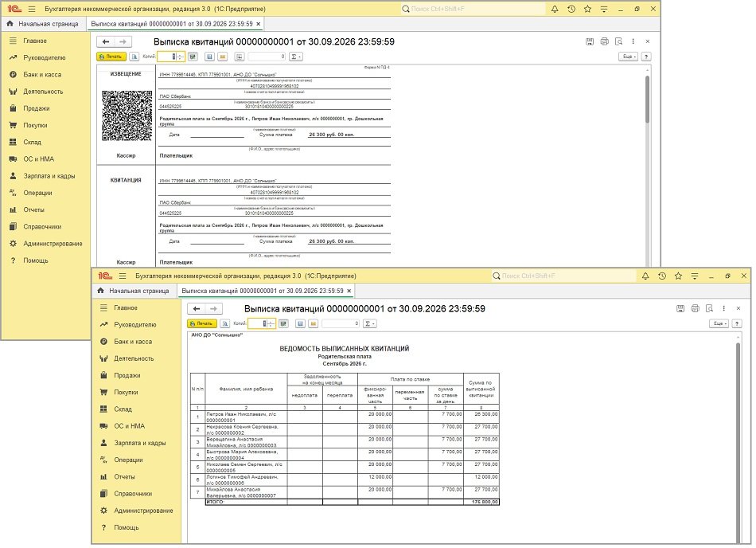Open Еще dropdown in lower window
756x548 pixels.
[719, 323]
